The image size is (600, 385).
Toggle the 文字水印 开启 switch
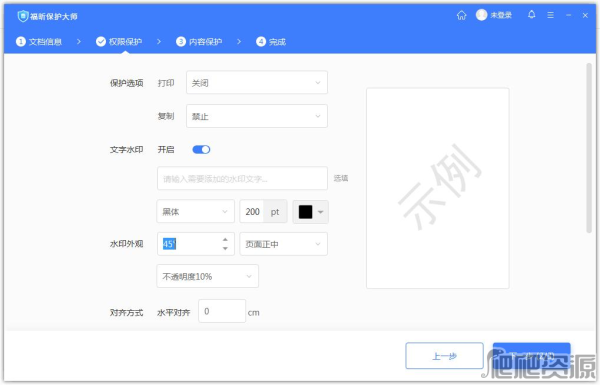point(201,150)
